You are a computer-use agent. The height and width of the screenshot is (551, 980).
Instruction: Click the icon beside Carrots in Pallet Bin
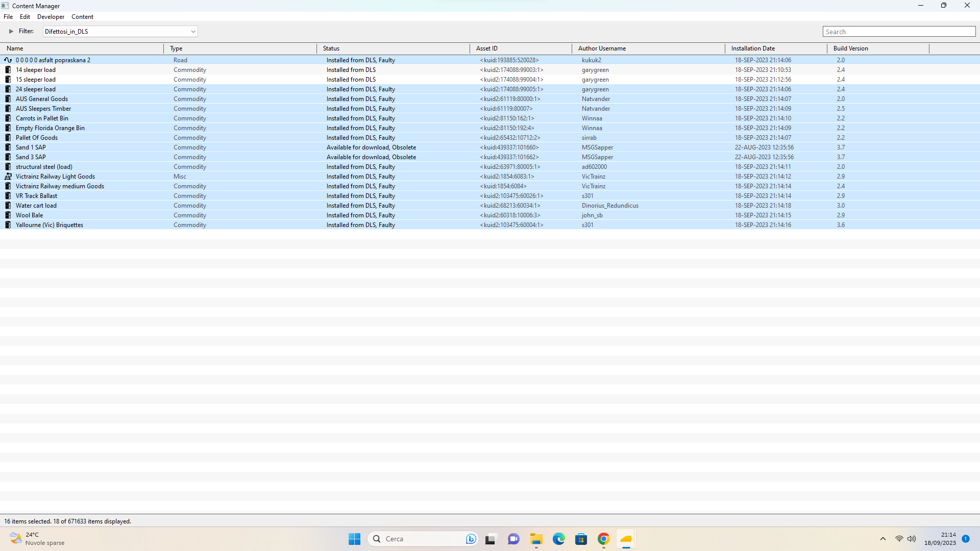click(8, 118)
